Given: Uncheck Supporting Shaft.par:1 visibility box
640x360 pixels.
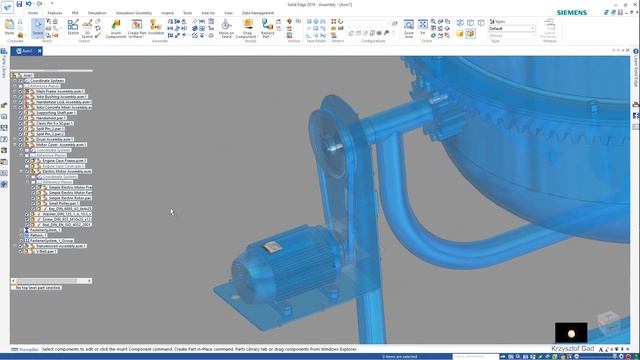Looking at the screenshot, I should coord(21,113).
